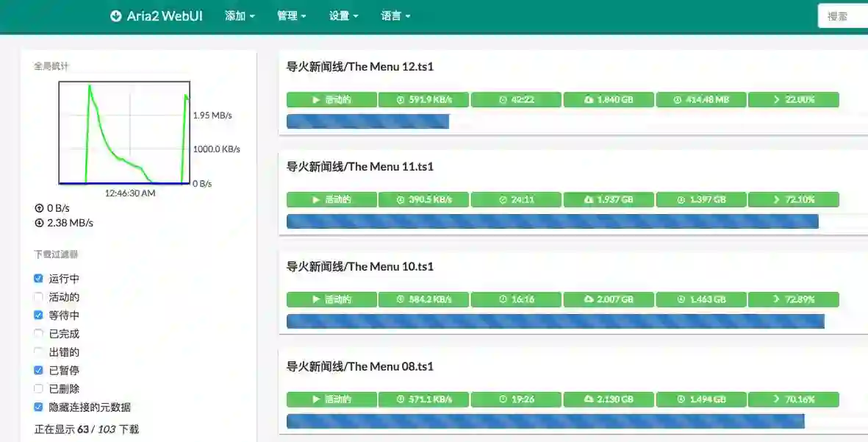Viewport: 868px width, 442px height.
Task: Click the 42:22 remaining time badge for The Menu 12
Action: (x=516, y=100)
